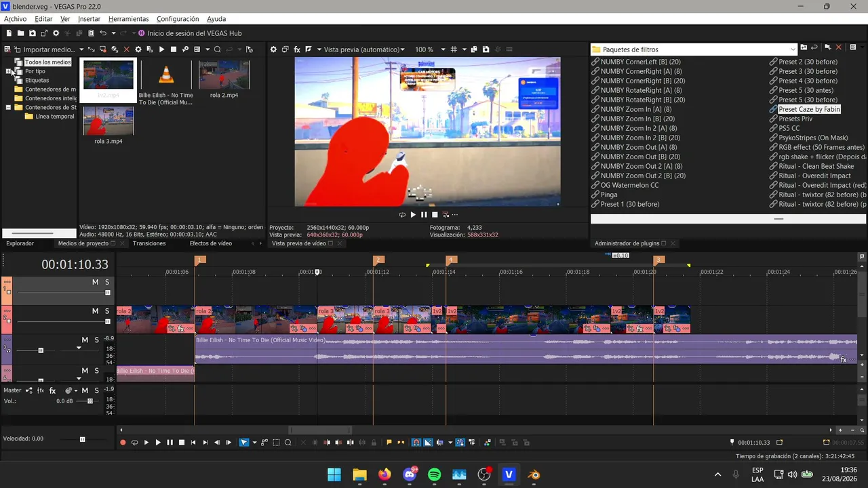Select the Zoom Edit tool in transport bar
This screenshot has width=868, height=488.
coord(288,443)
